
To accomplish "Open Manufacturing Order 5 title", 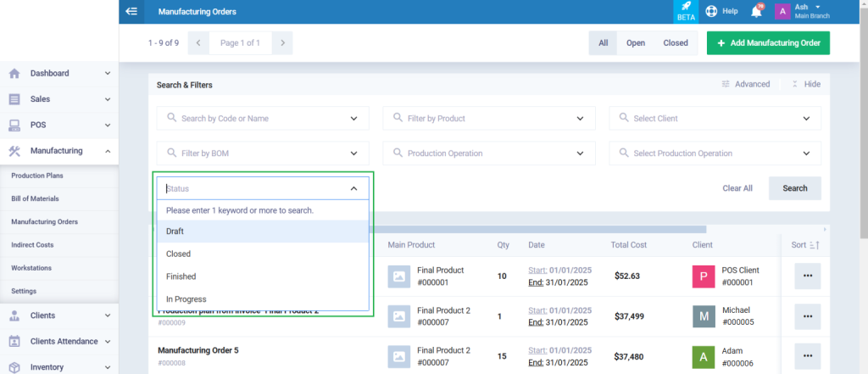I will (198, 351).
